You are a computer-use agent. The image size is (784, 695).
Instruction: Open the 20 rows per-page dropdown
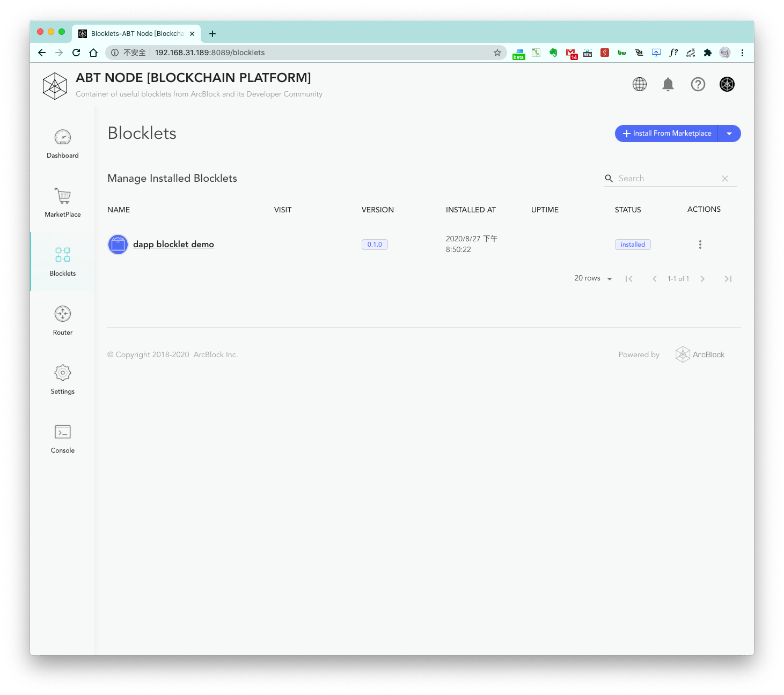(594, 278)
